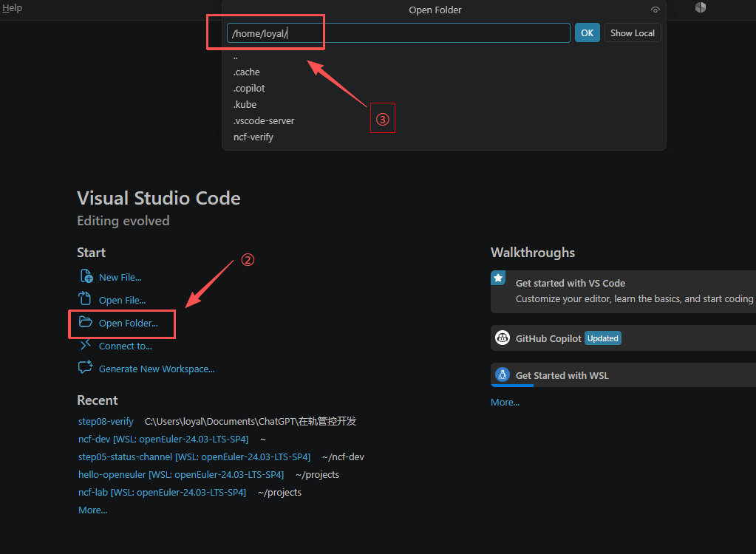Open the recent step08-verify folder link
This screenshot has width=756, height=554.
106,422
